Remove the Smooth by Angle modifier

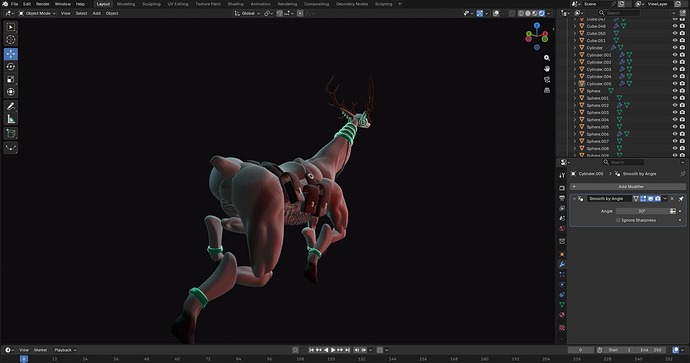(x=672, y=199)
